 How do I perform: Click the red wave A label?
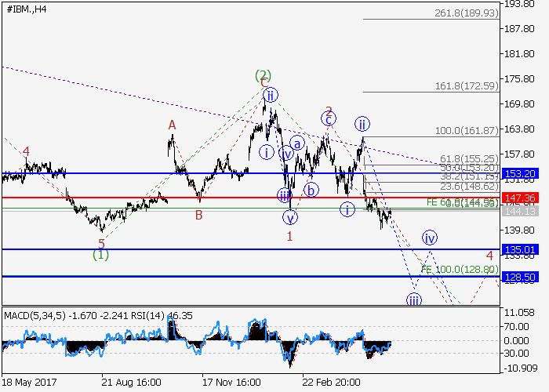coord(171,125)
